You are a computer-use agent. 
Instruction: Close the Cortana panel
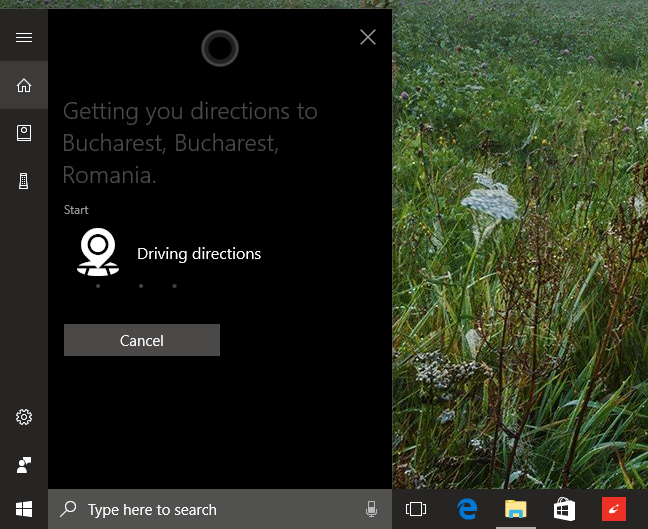click(368, 37)
